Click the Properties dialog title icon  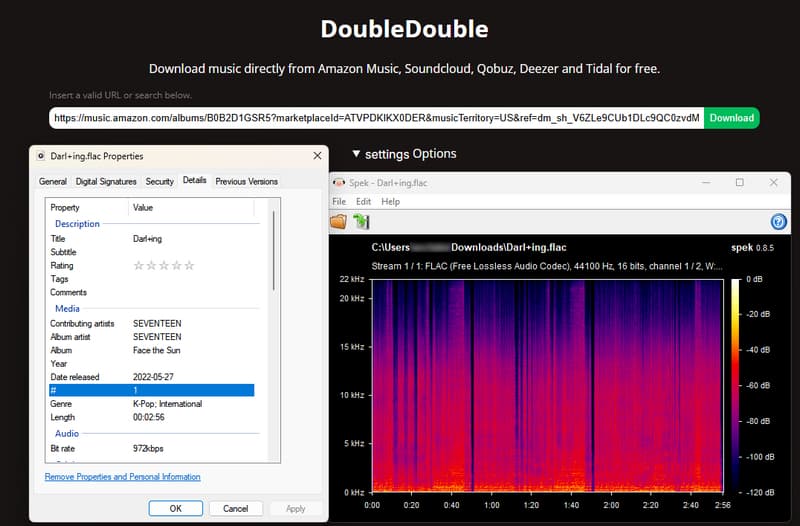point(41,156)
